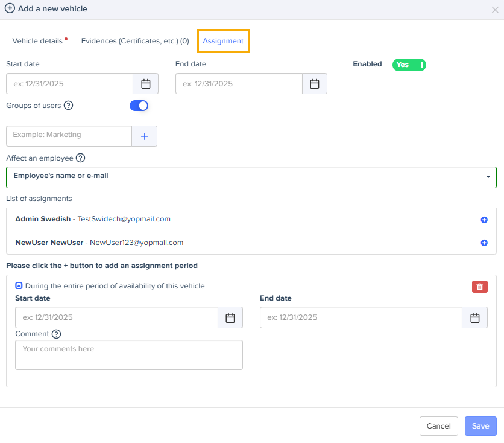The image size is (504, 443).
Task: Click the Cancel button
Action: pyautogui.click(x=438, y=426)
